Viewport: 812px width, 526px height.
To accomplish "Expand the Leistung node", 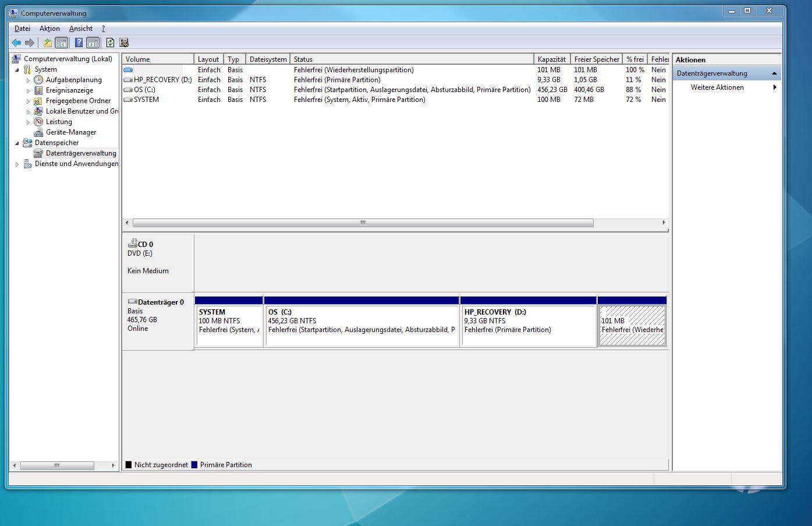I will click(x=28, y=122).
